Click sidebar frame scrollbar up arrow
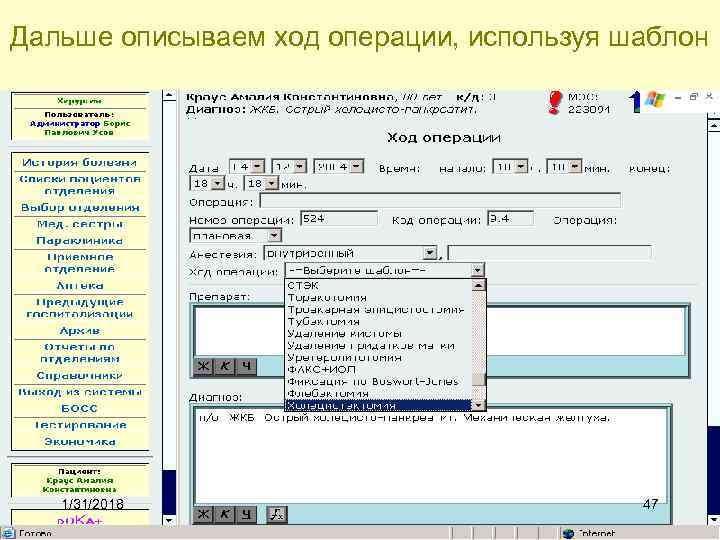The image size is (720, 540). click(x=169, y=96)
